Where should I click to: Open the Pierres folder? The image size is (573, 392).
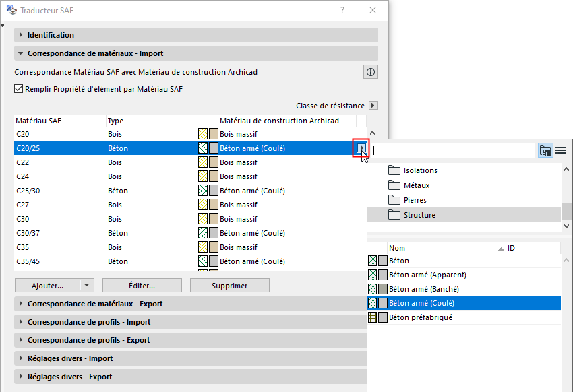pyautogui.click(x=464, y=200)
